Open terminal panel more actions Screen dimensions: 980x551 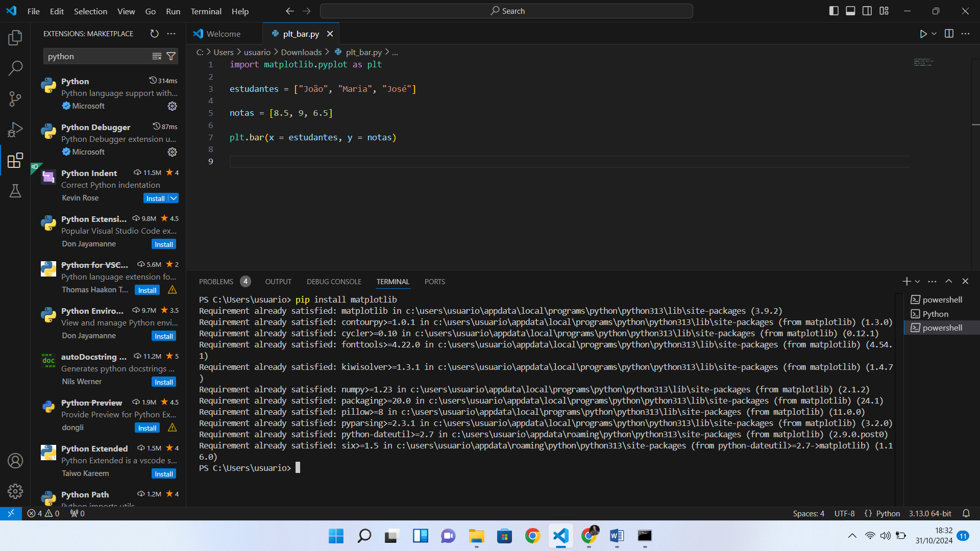click(932, 281)
